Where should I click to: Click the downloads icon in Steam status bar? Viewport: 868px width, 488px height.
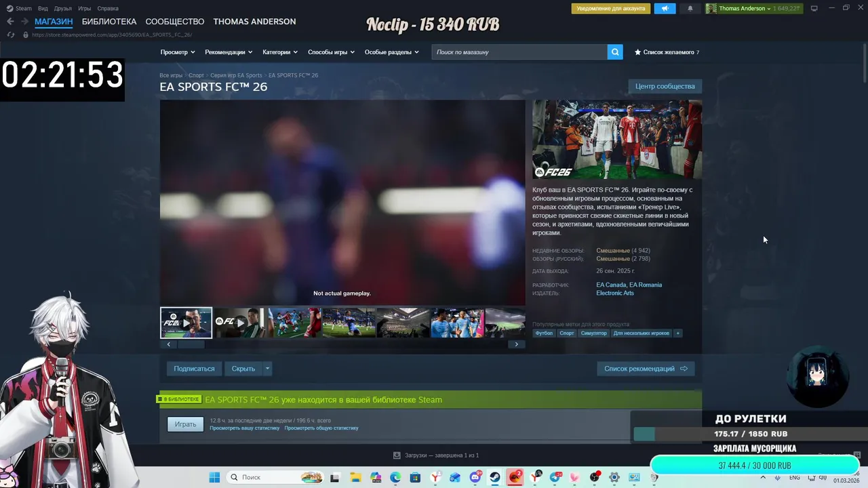397,455
